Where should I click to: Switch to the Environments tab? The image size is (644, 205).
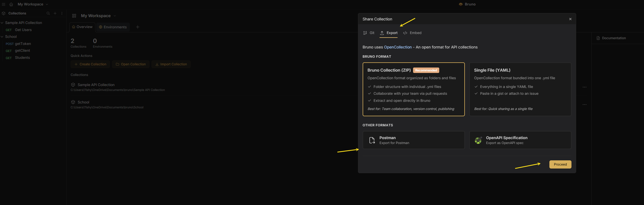click(113, 27)
